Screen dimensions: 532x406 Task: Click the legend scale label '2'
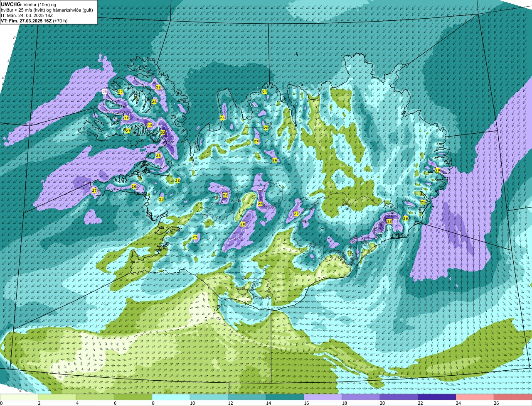pyautogui.click(x=39, y=403)
